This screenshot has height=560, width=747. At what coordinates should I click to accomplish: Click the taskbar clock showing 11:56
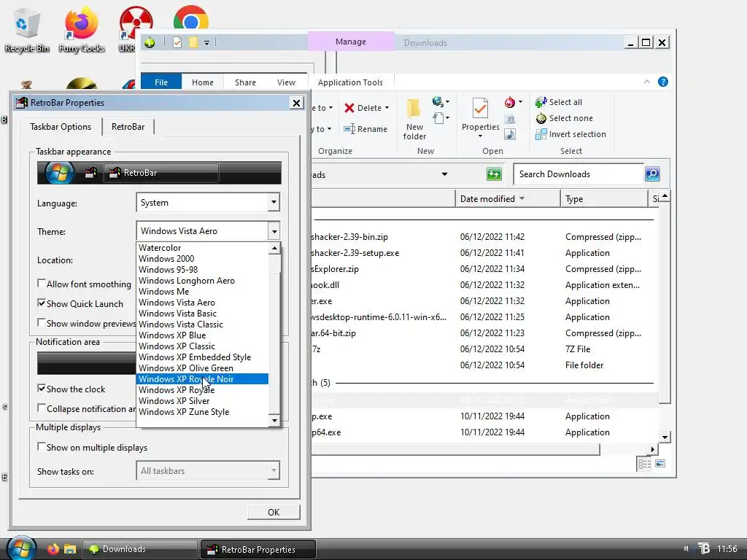[727, 548]
